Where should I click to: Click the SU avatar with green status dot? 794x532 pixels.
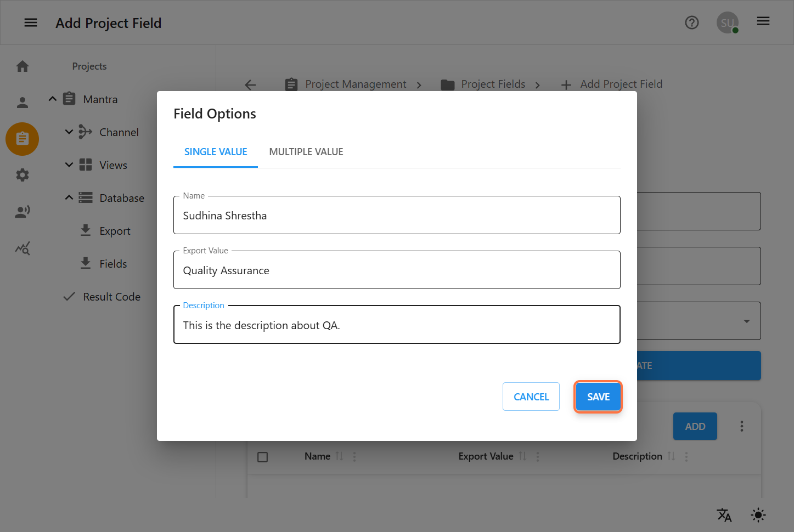[x=727, y=22]
